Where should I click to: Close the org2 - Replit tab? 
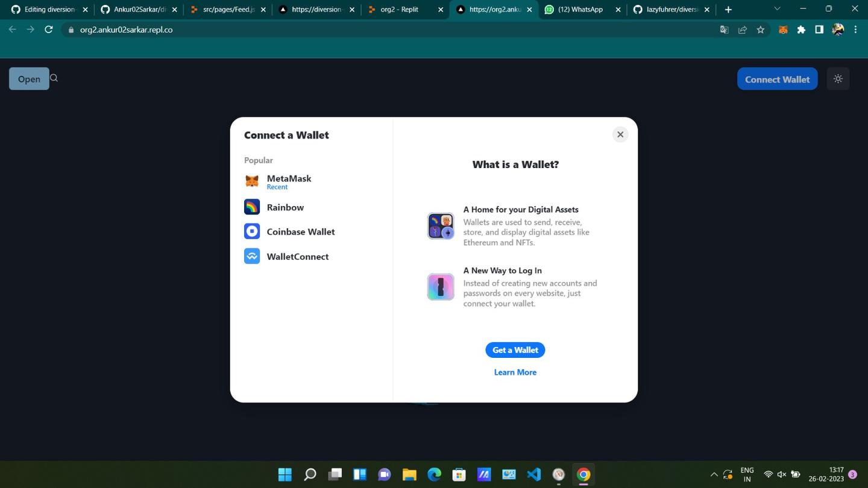(x=441, y=10)
